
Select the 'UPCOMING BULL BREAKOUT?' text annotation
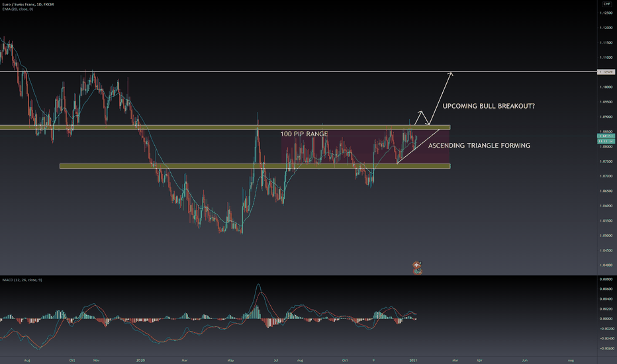[489, 106]
